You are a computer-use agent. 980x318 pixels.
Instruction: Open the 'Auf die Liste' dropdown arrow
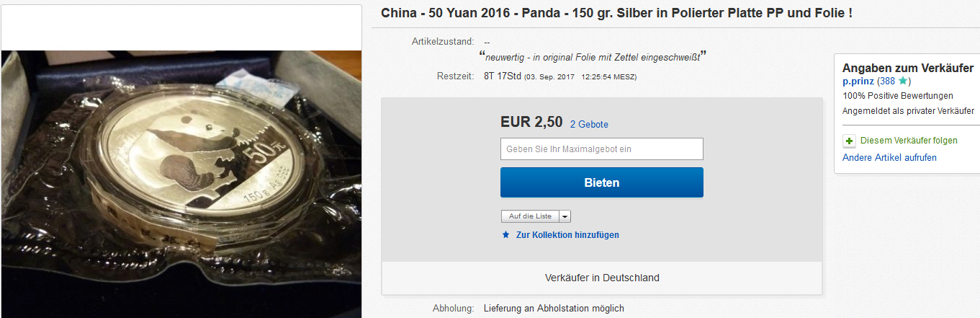tap(565, 216)
